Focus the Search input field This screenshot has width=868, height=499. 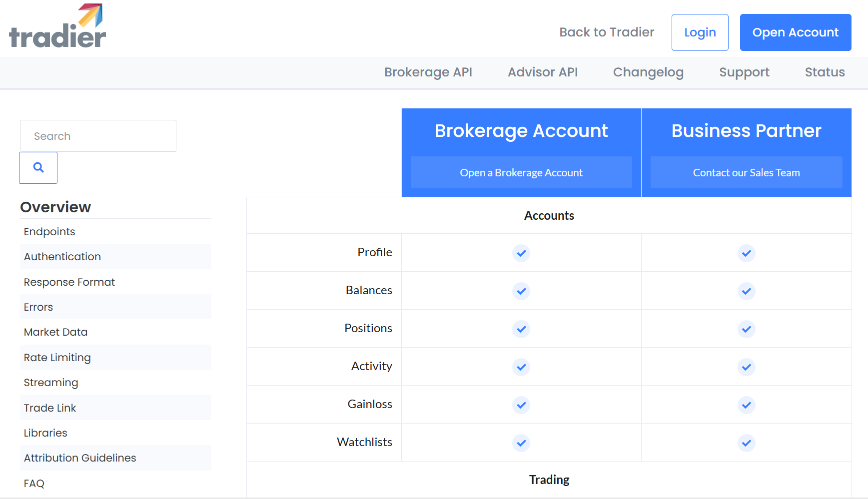click(98, 136)
